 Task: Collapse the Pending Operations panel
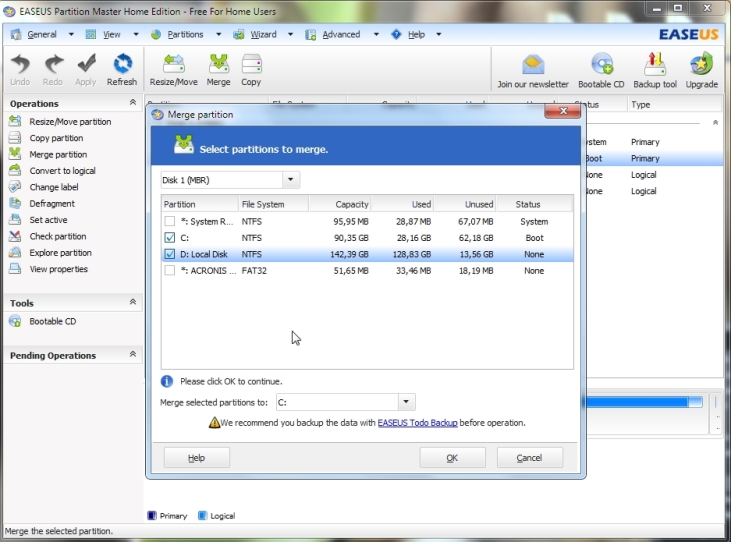(132, 354)
